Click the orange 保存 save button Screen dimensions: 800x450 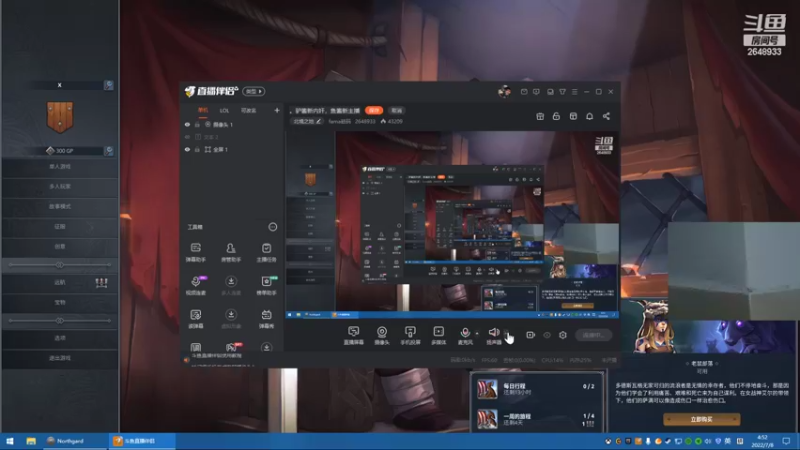374,110
